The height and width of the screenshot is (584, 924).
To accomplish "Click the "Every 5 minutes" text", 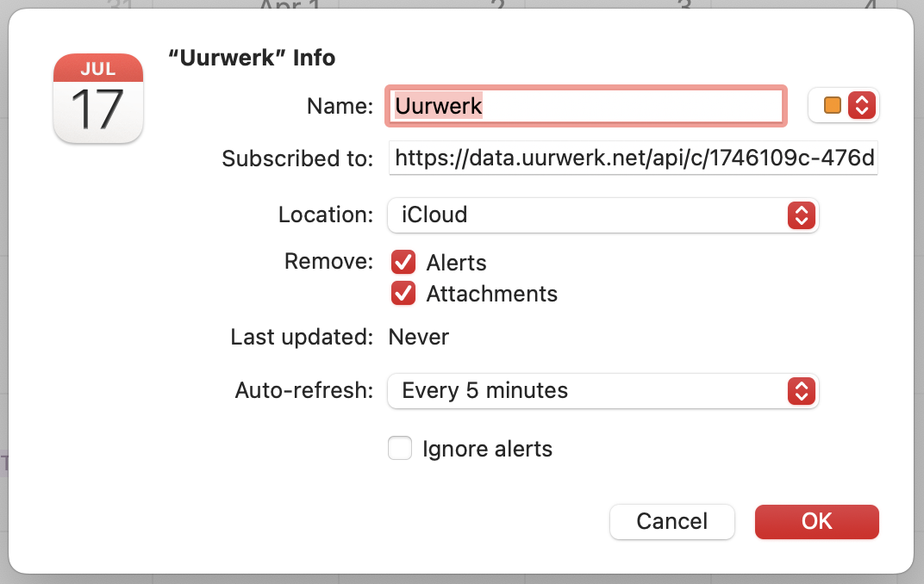I will (484, 390).
